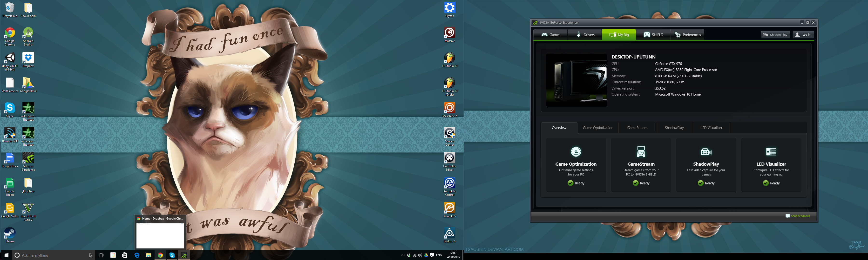Open the Controller Editor desktop icon
Viewport: 868px width, 260px height.
coord(449,162)
